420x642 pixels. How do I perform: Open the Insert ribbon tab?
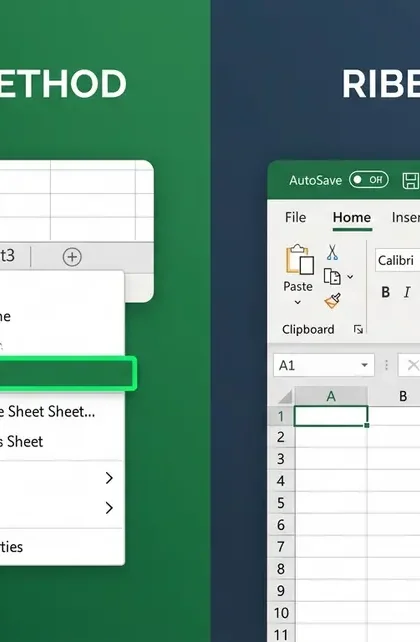click(405, 217)
